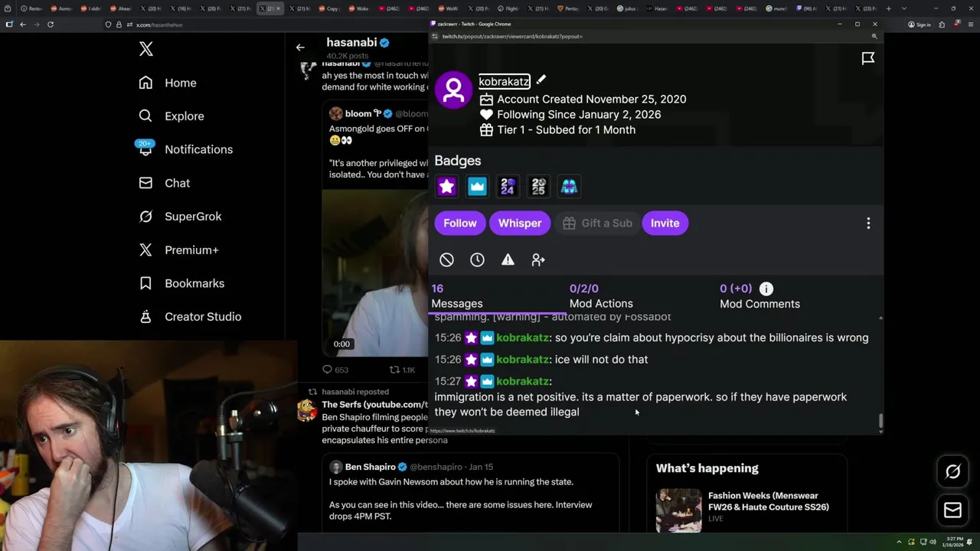Open Creator Studio in X sidebar
This screenshot has width=980, height=551.
tap(190, 317)
